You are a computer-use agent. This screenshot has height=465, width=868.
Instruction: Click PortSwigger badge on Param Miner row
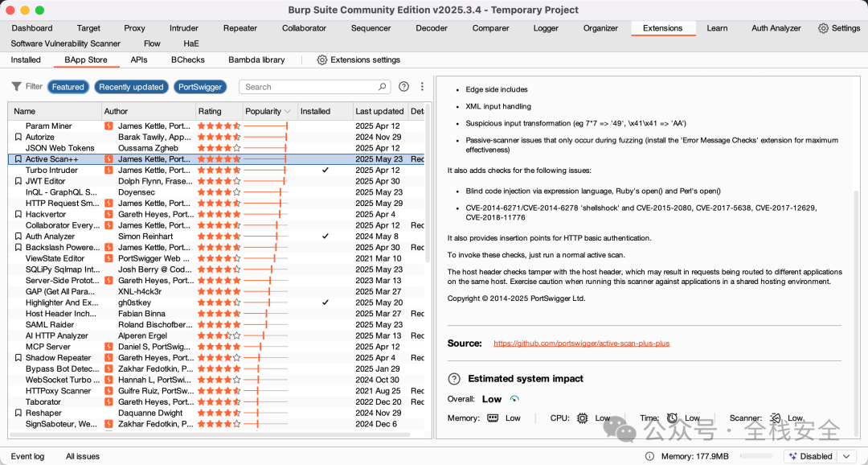tap(109, 126)
